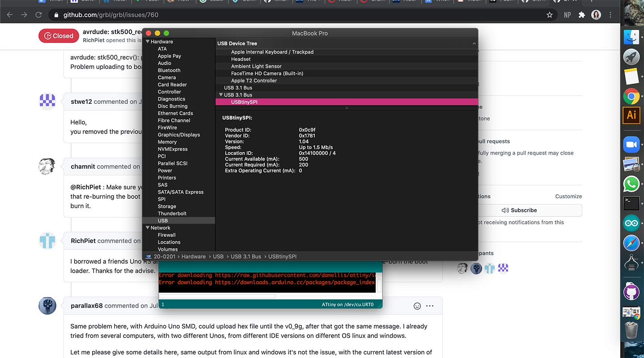Open Chrome three-dot menu
This screenshot has height=358, width=644.
point(610,15)
